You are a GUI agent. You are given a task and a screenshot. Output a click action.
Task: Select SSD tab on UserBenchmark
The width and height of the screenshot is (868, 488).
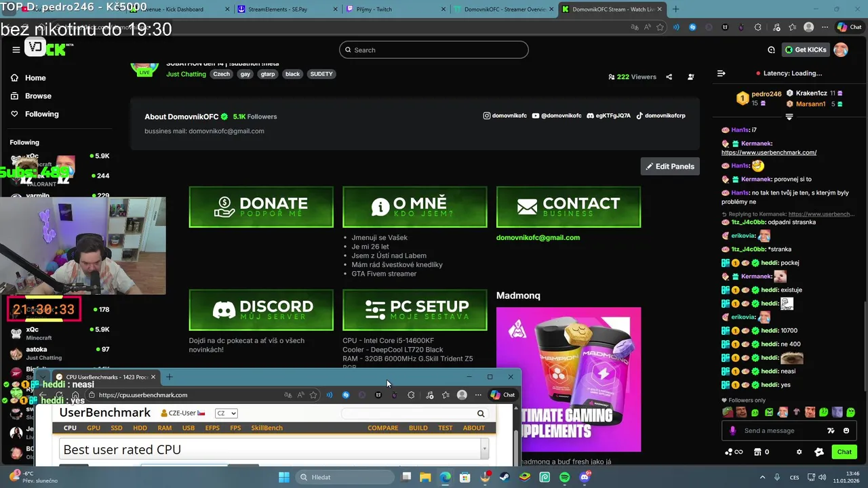116,428
